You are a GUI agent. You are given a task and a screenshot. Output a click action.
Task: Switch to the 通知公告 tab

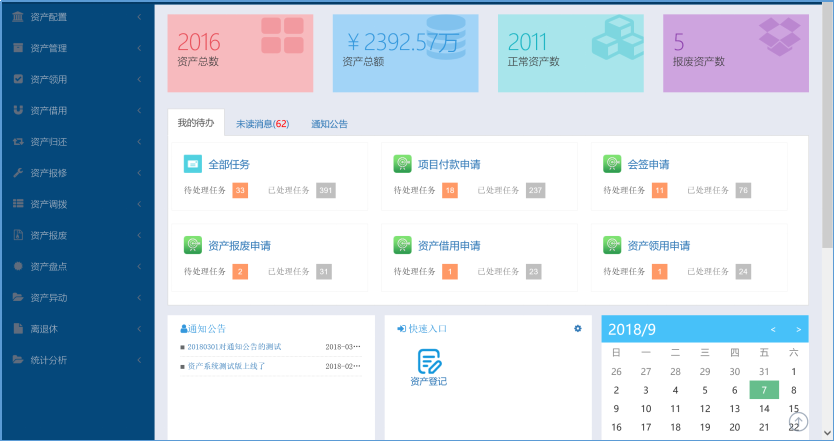pyautogui.click(x=329, y=124)
